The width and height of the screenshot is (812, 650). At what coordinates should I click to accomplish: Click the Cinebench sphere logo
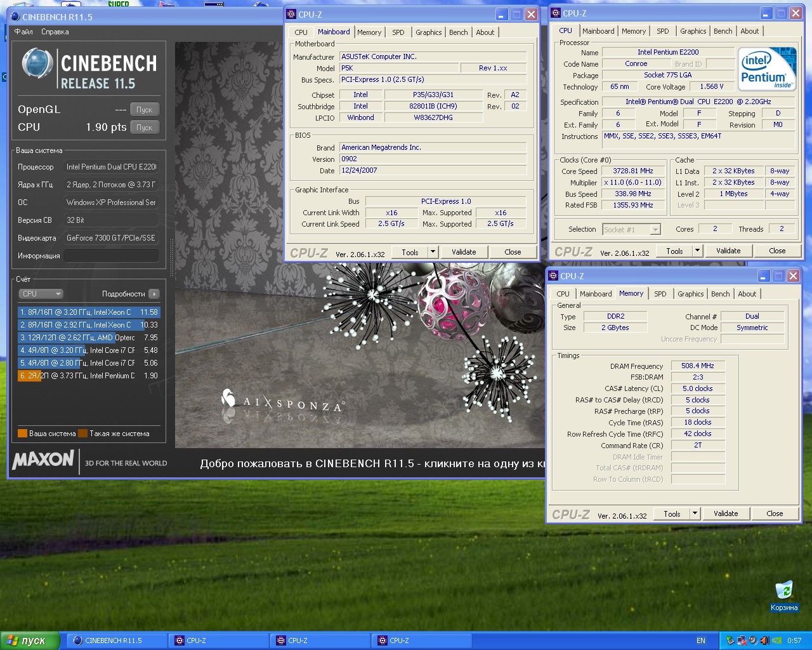point(37,64)
